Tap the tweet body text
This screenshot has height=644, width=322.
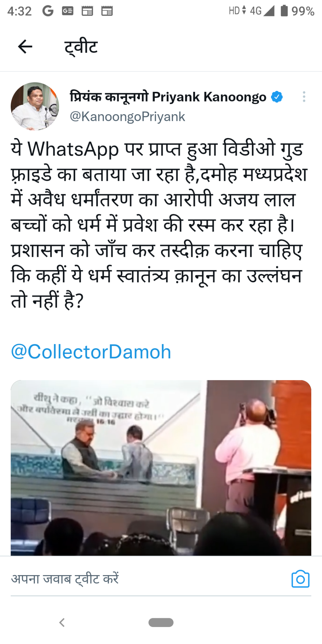tap(159, 225)
